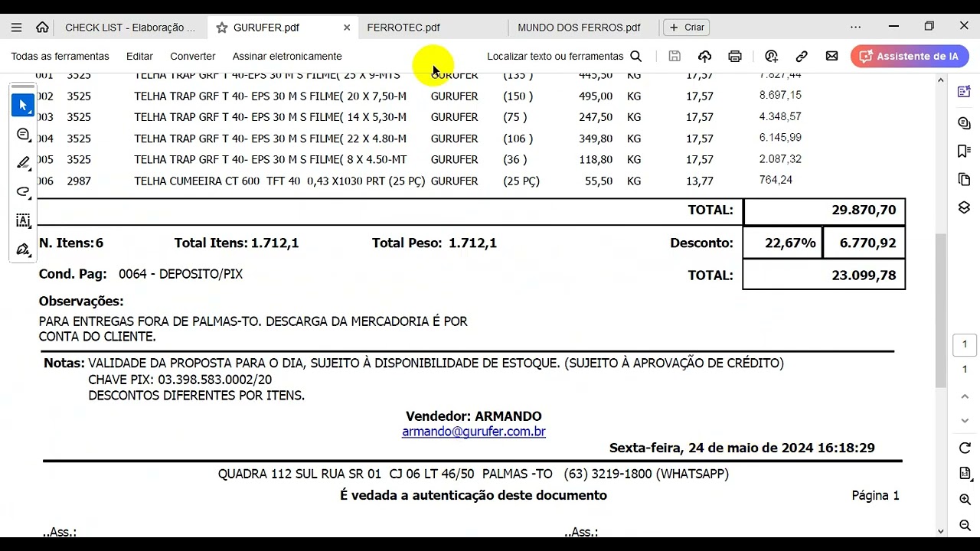
Task: Select the add comment tool
Action: click(x=23, y=135)
